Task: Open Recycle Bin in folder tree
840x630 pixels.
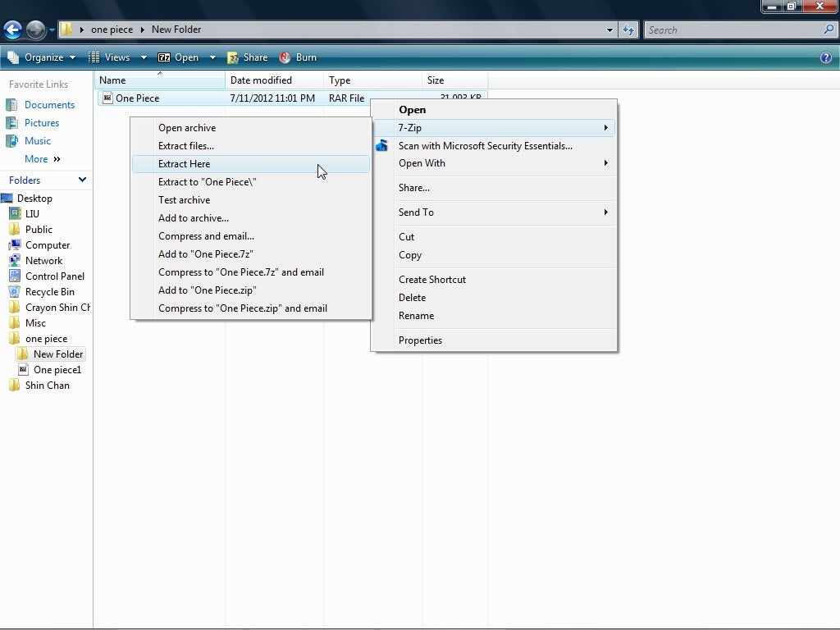Action: coord(49,292)
